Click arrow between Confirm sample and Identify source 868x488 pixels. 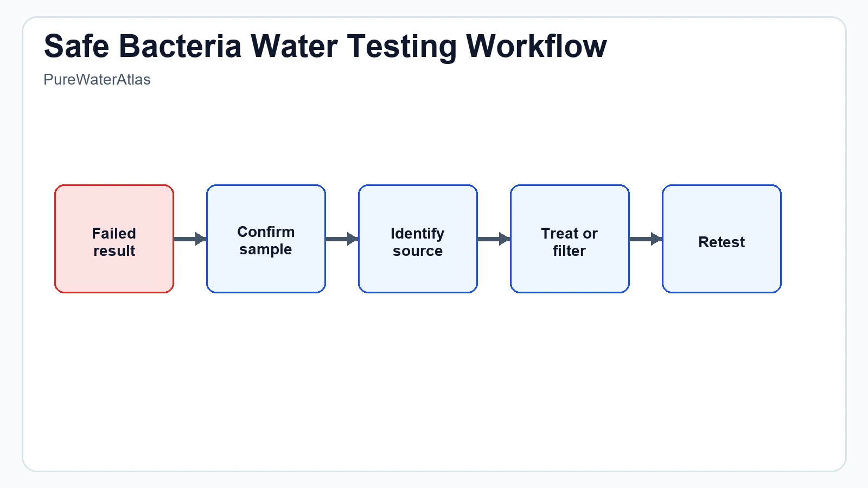342,239
